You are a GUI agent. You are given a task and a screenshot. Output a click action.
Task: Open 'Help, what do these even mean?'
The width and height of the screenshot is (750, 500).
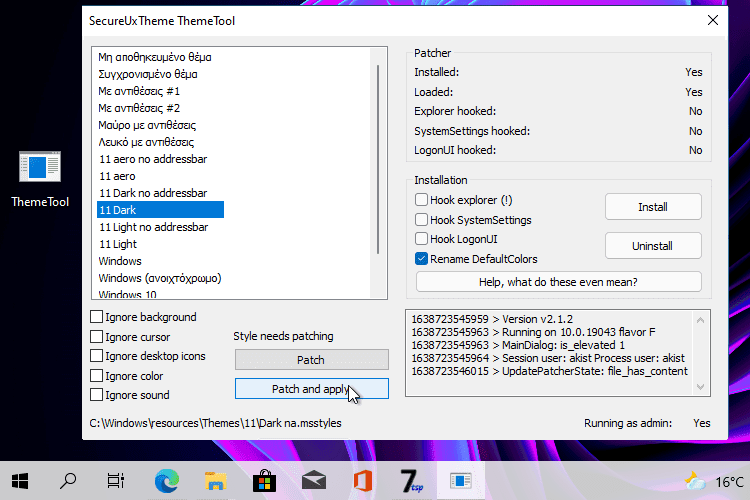(x=559, y=282)
